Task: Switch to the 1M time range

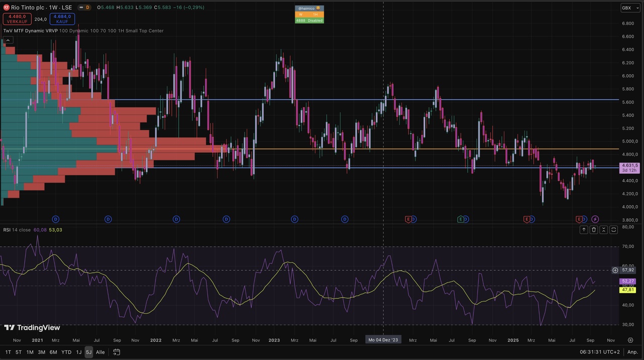Action: tap(30, 352)
